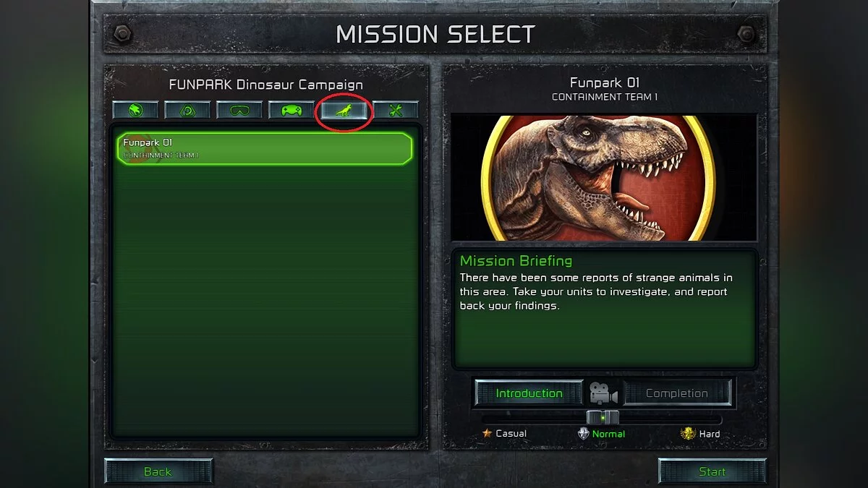Screen dimensions: 868x488
Task: Go Back to the previous menu
Action: [x=158, y=471]
